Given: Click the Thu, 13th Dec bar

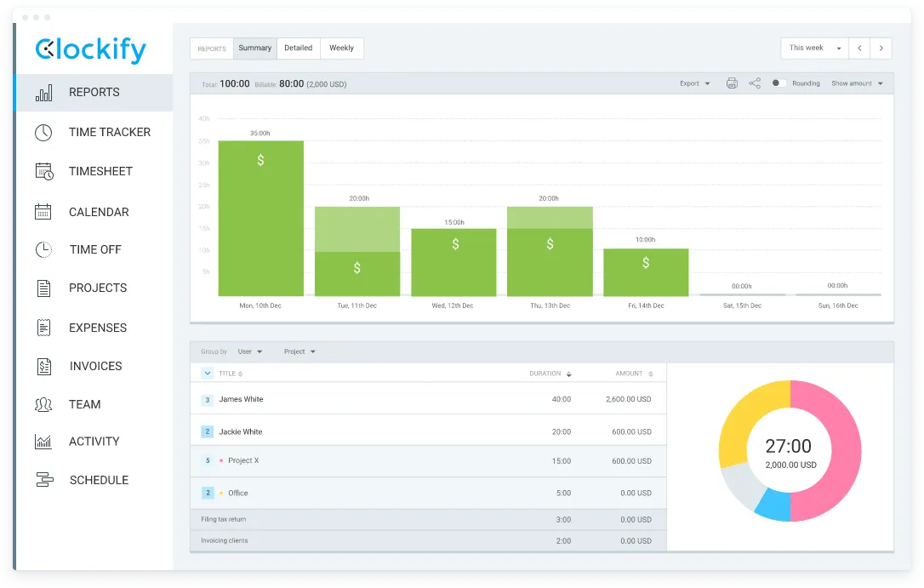Looking at the screenshot, I should tap(550, 252).
